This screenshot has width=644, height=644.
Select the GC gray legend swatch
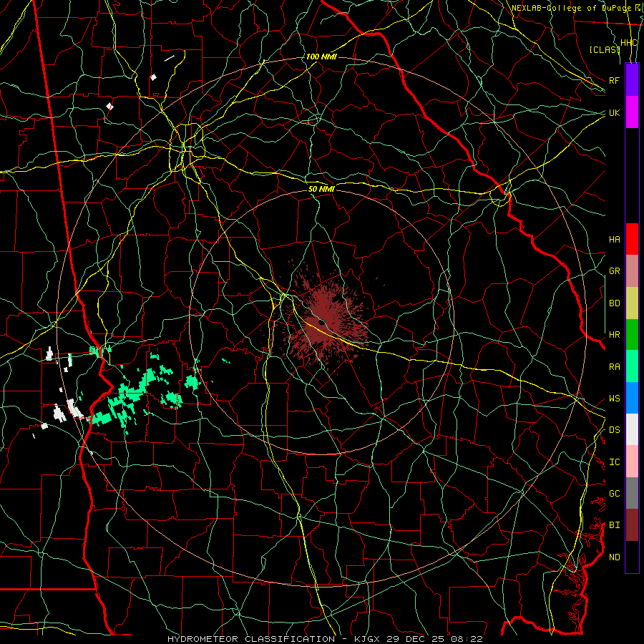tap(632, 493)
